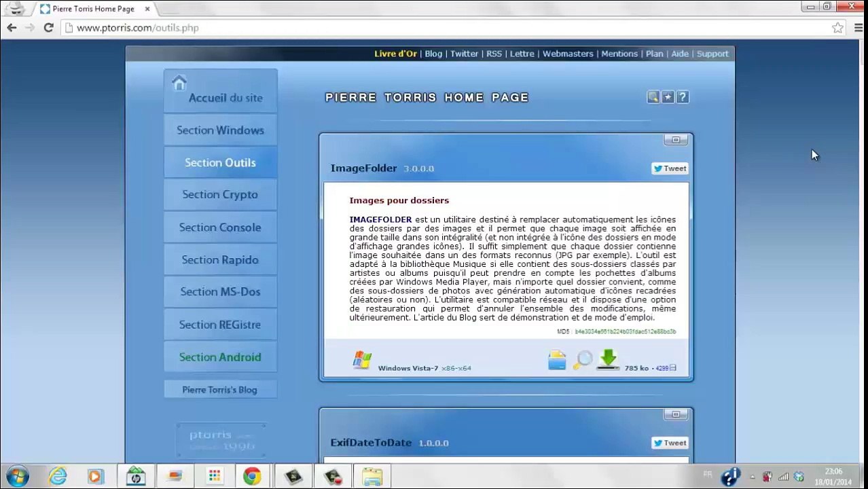Viewport: 868px width, 489px height.
Task: Tweet about ImageFolder
Action: [x=670, y=168]
